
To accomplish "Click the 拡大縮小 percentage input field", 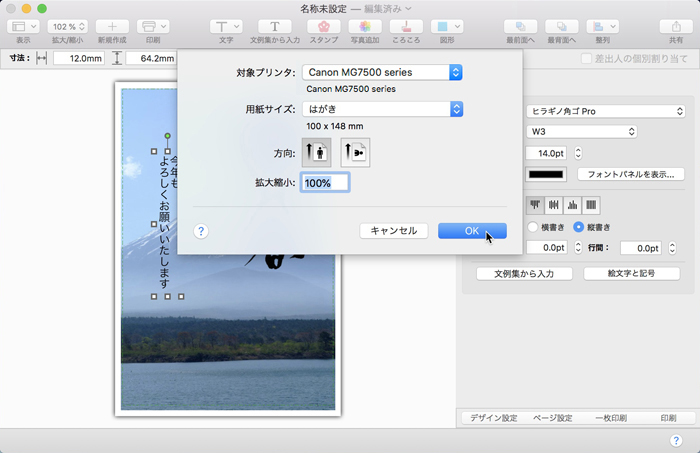I will click(325, 183).
